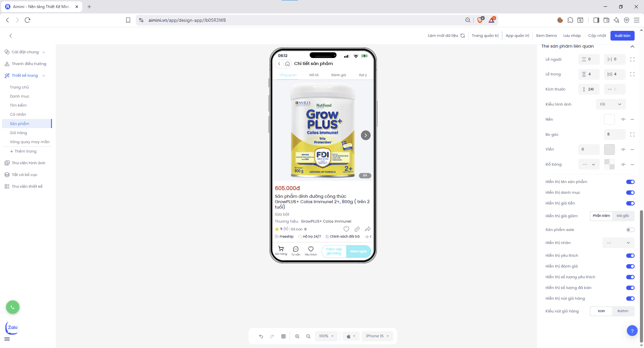The width and height of the screenshot is (644, 348).
Task: Switch to the Đánh giá tab in preview
Action: [338, 75]
